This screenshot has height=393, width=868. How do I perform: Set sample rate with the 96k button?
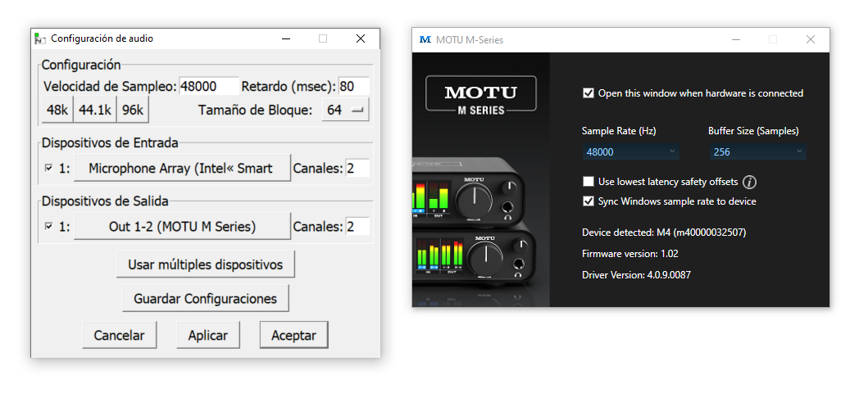point(133,110)
